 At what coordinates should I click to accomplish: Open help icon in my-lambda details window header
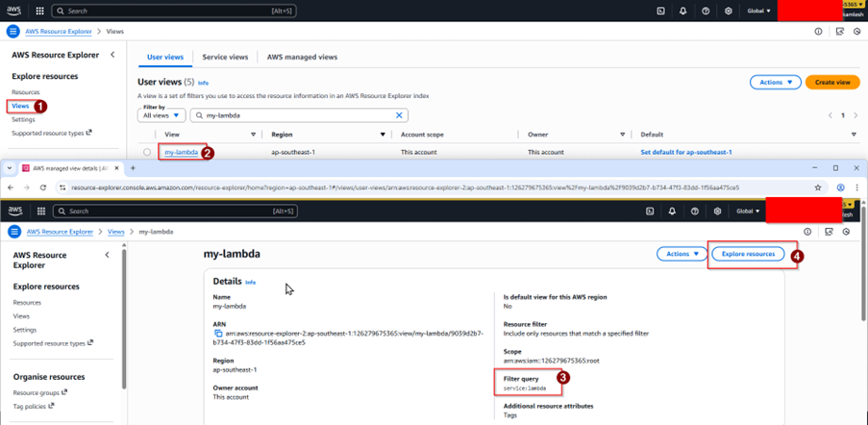tap(695, 211)
